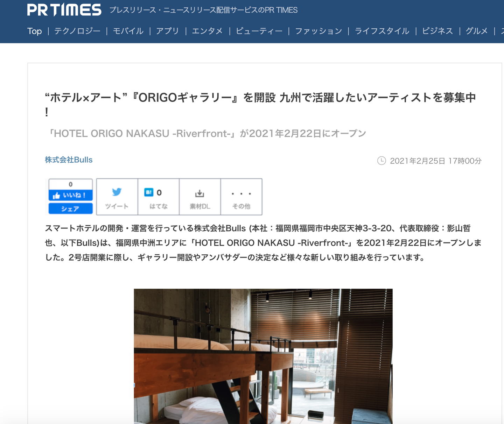504x424 pixels.
Task: Select the アプリ category
Action: pos(168,31)
